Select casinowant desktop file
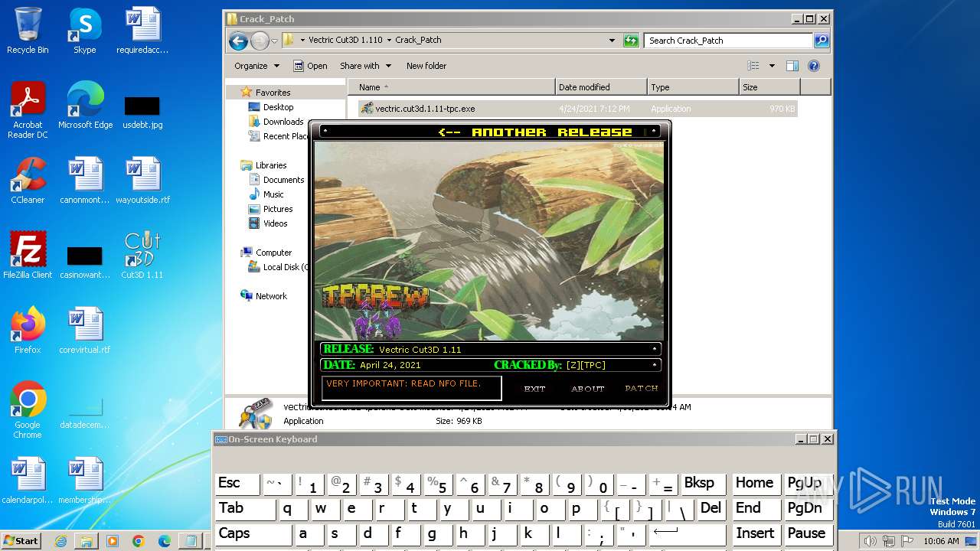The height and width of the screenshot is (551, 980). (x=85, y=262)
